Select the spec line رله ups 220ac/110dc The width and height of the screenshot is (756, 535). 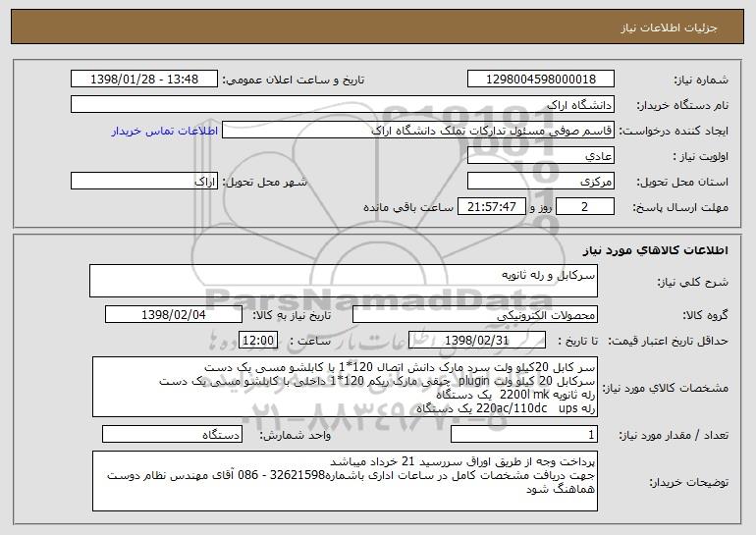506,408
